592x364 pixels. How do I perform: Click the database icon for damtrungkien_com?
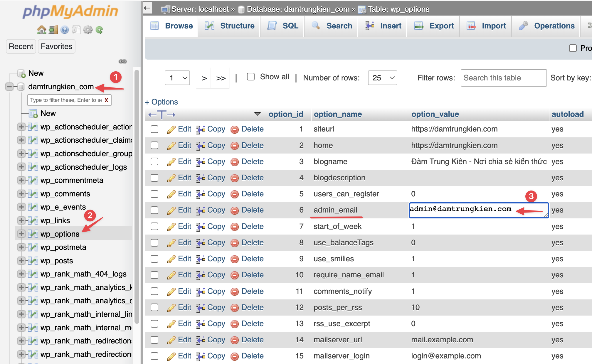[x=21, y=87]
